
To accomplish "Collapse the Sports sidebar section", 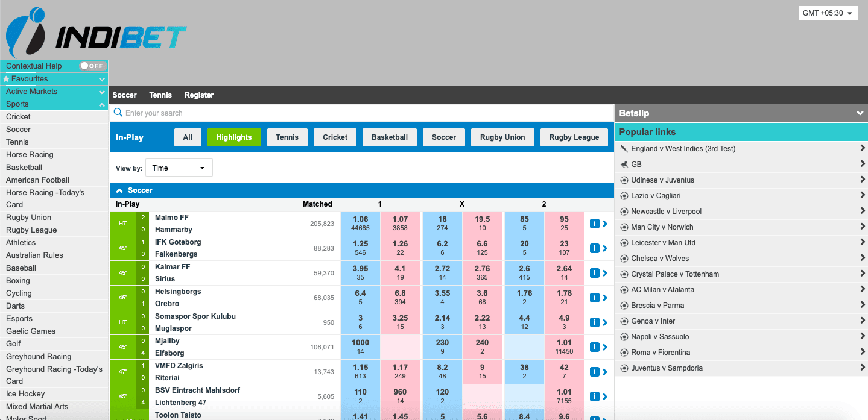I will click(102, 104).
